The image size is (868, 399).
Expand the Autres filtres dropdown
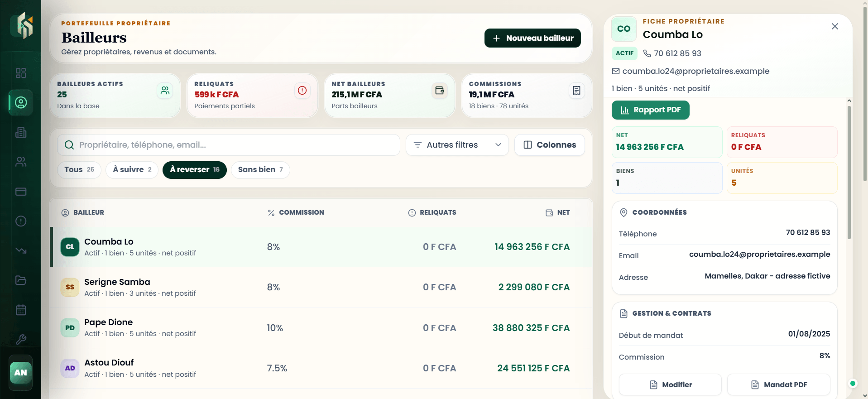(x=457, y=145)
